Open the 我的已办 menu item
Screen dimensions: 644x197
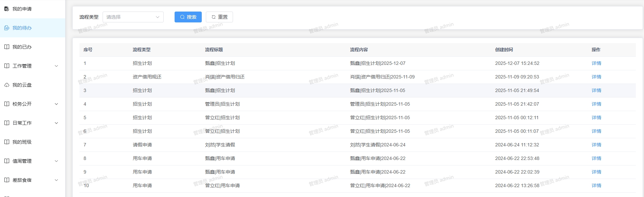[22, 47]
